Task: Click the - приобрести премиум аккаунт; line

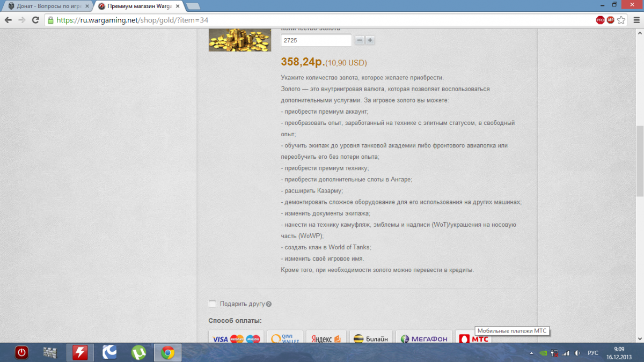Action: click(x=325, y=112)
